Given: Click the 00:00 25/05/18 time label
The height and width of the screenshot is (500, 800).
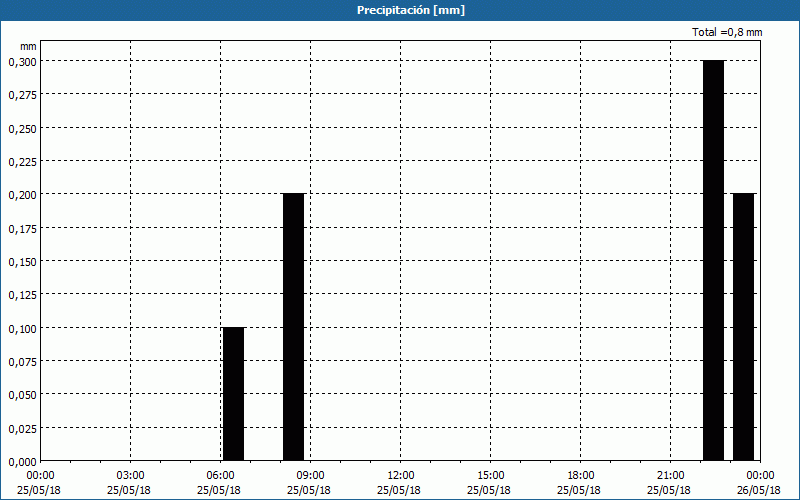Looking at the screenshot, I should tap(39, 483).
